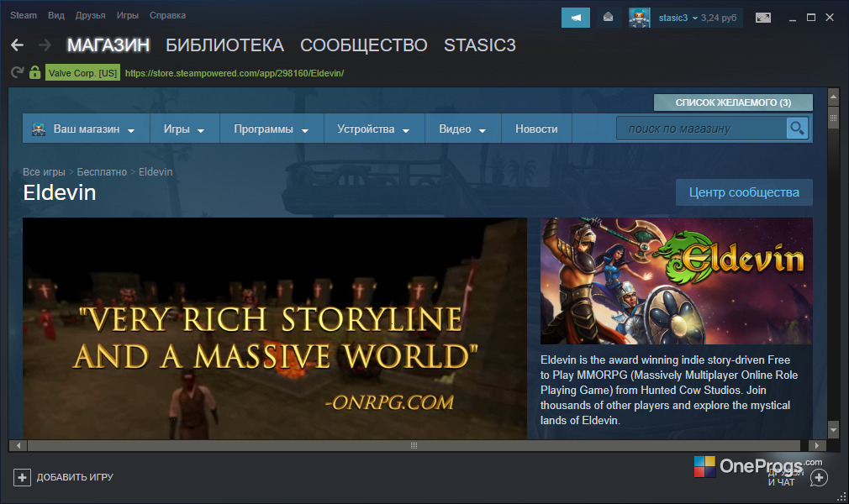Maximize the Steam window
849x504 pixels.
click(x=811, y=18)
